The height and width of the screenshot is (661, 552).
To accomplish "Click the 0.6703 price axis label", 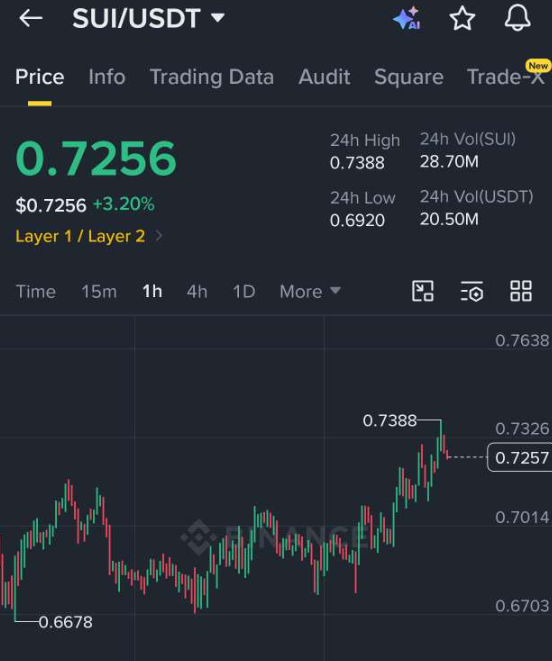I will [522, 606].
